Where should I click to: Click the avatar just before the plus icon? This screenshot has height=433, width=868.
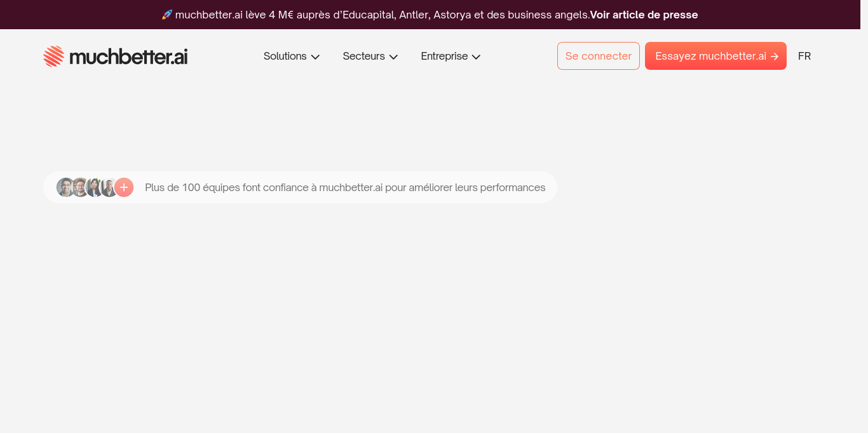[x=108, y=187]
